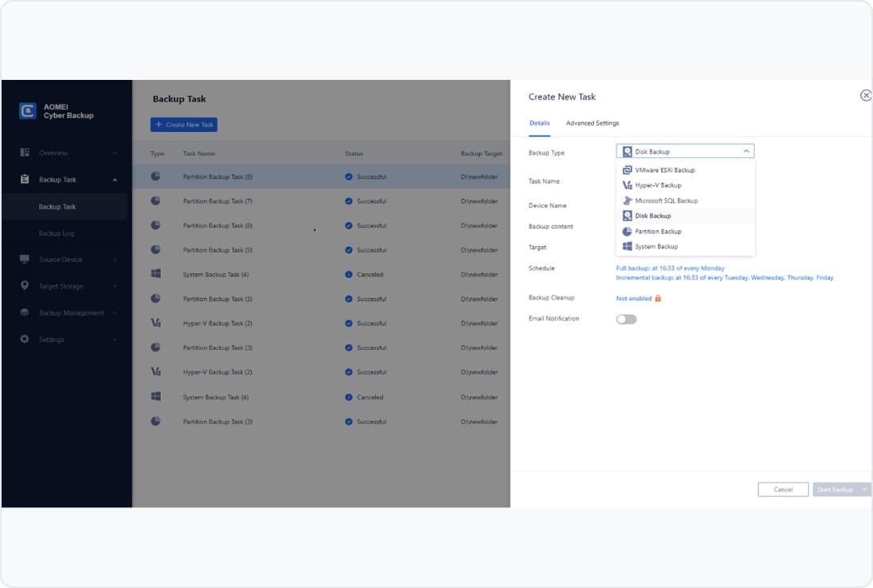Switch to the Advanced Settings tab
Screen dimensions: 873x588
(592, 123)
